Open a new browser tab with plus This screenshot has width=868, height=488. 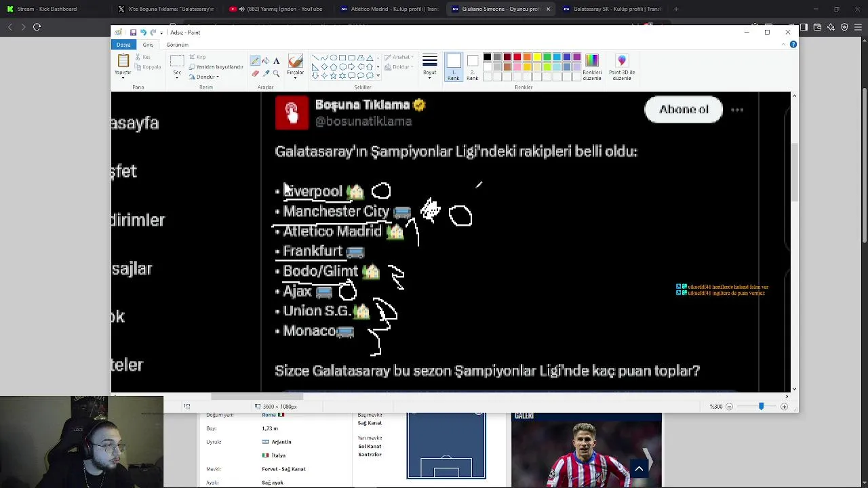click(x=676, y=9)
